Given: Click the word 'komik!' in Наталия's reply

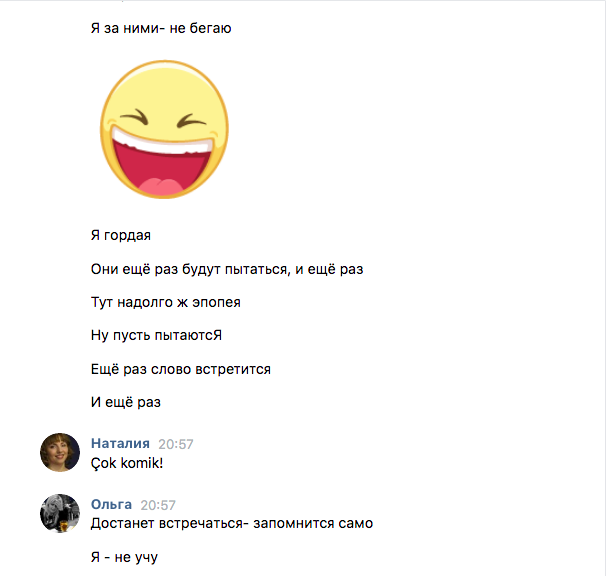Looking at the screenshot, I should point(142,463).
